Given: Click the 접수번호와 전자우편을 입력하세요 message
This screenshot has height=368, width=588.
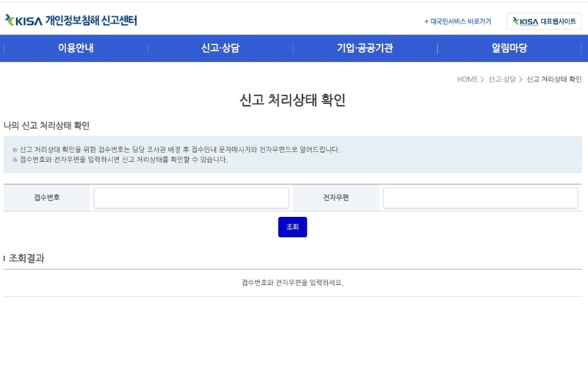Looking at the screenshot, I should tap(293, 283).
